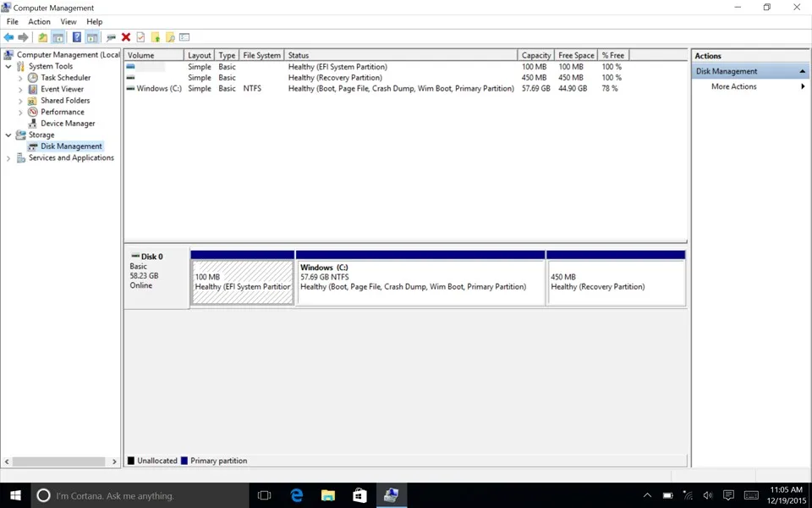Select the EFI System Partition status cell
The width and height of the screenshot is (812, 508).
coord(337,67)
